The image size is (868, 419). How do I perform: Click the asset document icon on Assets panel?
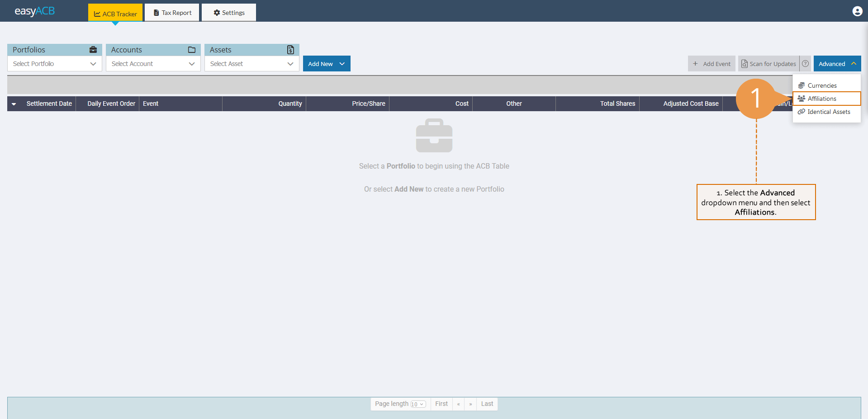click(x=290, y=50)
